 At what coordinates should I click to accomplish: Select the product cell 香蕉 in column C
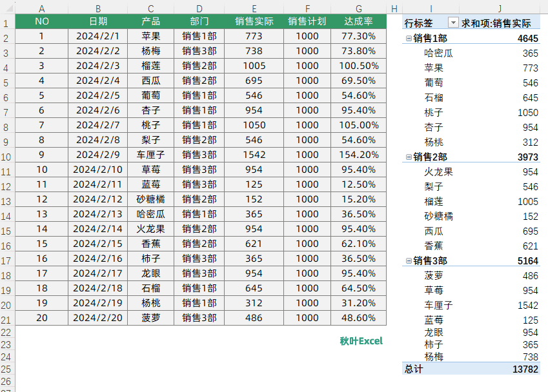point(150,244)
